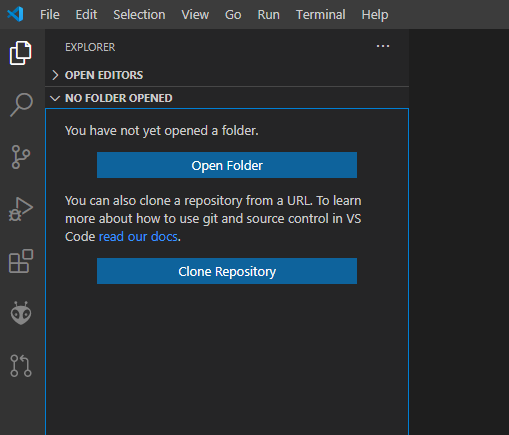Open the Help menu

click(x=375, y=15)
